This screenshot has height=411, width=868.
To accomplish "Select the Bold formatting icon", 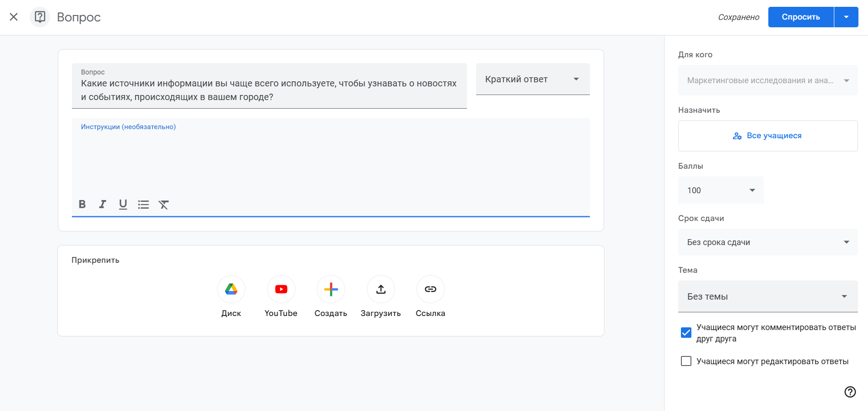I will pos(82,204).
